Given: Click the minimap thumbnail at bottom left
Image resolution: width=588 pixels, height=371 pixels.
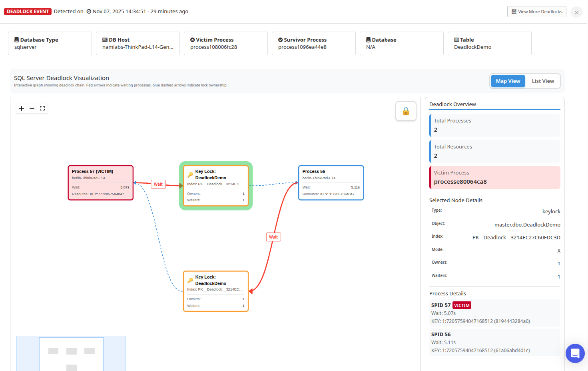Looking at the screenshot, I should pyautogui.click(x=71, y=353).
